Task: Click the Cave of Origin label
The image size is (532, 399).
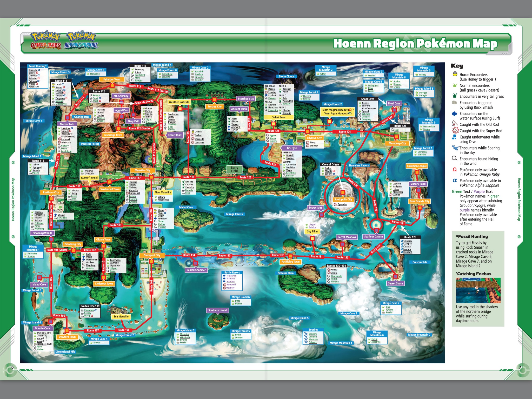Action: click(x=330, y=164)
